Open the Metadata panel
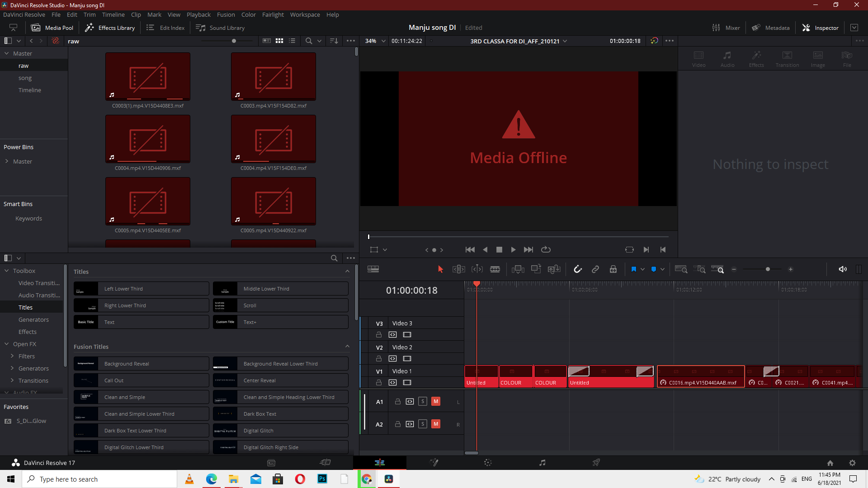 [771, 28]
